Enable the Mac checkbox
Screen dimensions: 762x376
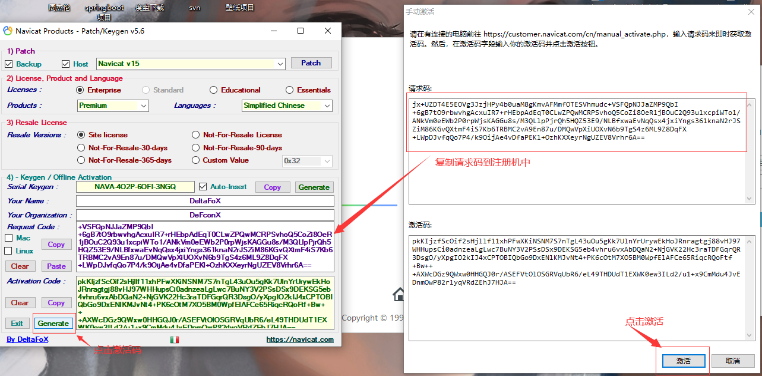(x=8, y=238)
